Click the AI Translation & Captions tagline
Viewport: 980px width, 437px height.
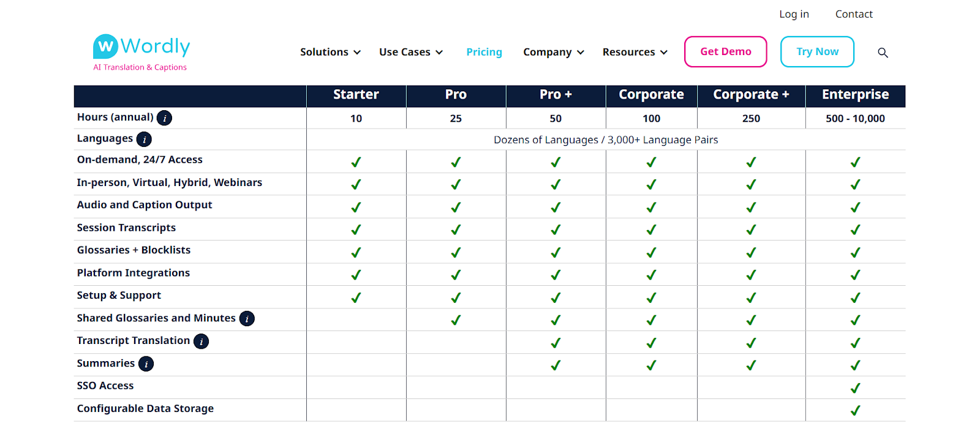(140, 67)
